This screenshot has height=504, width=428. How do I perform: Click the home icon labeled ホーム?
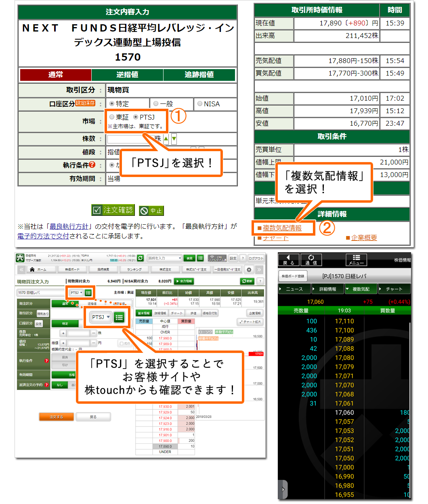pyautogui.click(x=32, y=270)
